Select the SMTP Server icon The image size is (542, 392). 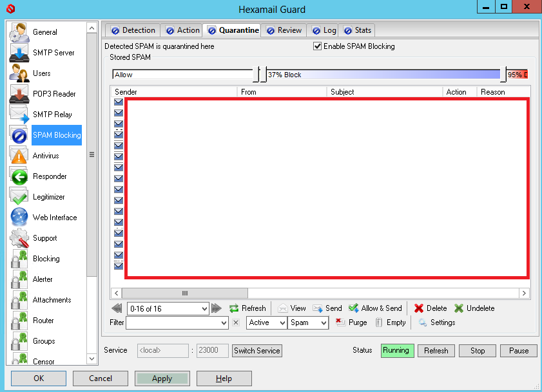[19, 53]
